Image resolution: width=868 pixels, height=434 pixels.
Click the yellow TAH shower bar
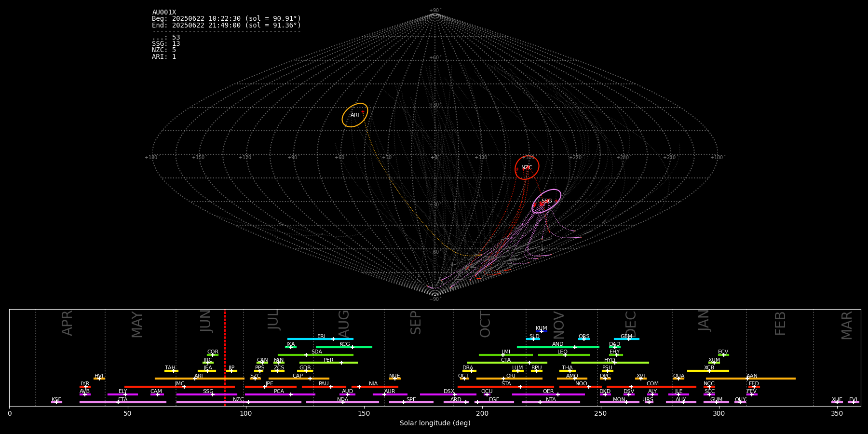coord(171,371)
